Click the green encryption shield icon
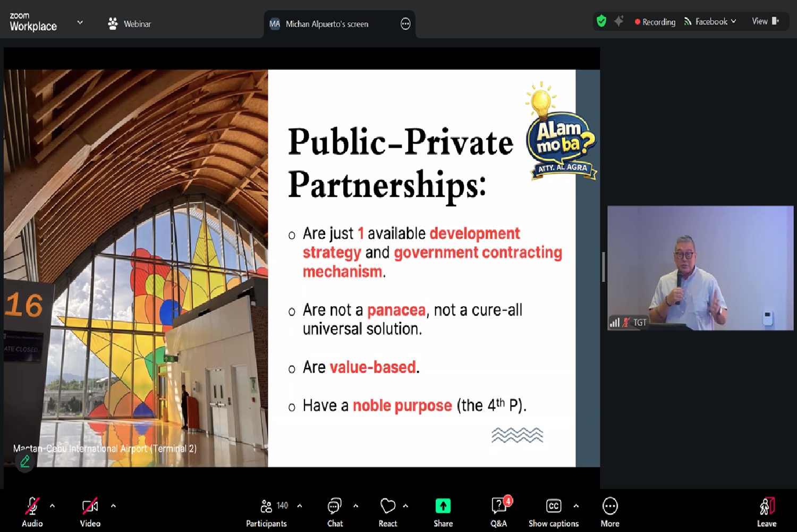797x532 pixels. click(x=601, y=21)
